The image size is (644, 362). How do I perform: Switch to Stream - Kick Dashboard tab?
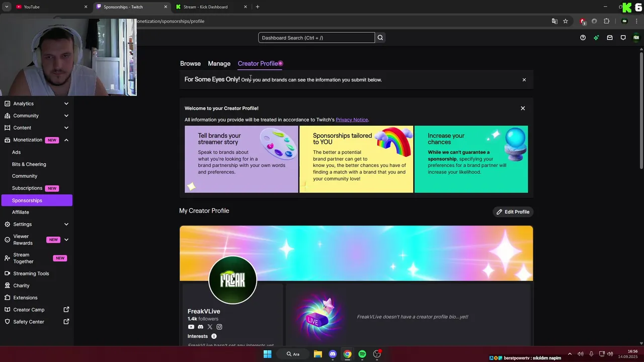tap(211, 7)
